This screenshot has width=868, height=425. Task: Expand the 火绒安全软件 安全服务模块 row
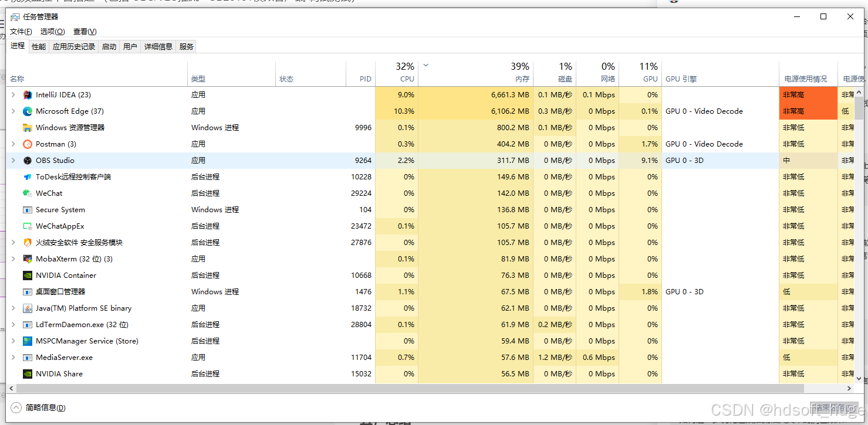pos(13,242)
